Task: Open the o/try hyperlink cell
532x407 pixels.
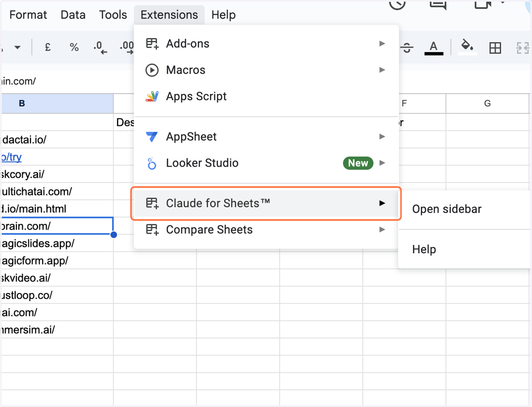Action: coord(12,157)
